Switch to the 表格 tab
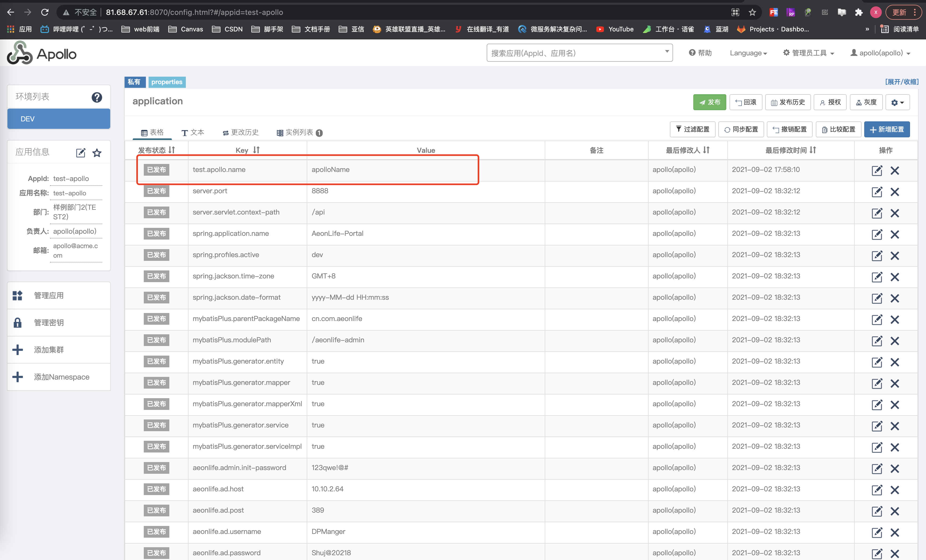 click(x=152, y=132)
